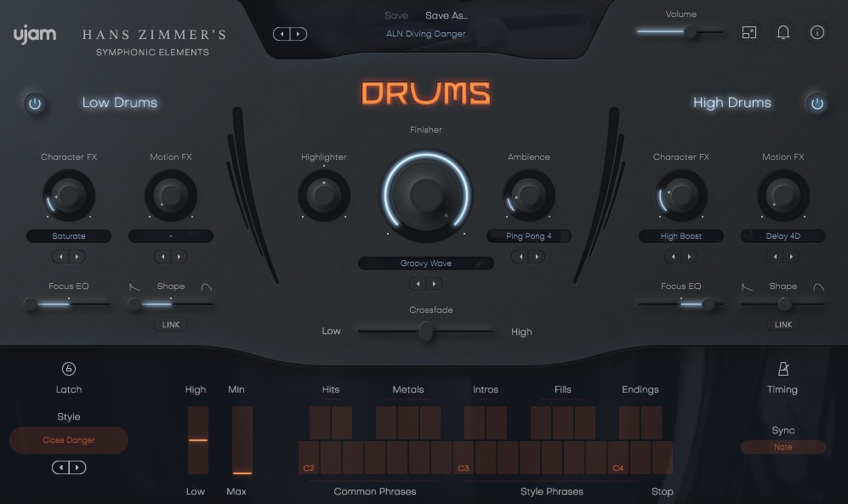Adjust the Volume slider

click(680, 31)
